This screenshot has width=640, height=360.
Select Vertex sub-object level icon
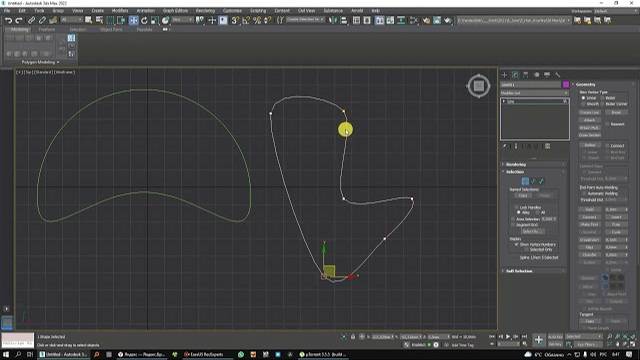(x=525, y=181)
